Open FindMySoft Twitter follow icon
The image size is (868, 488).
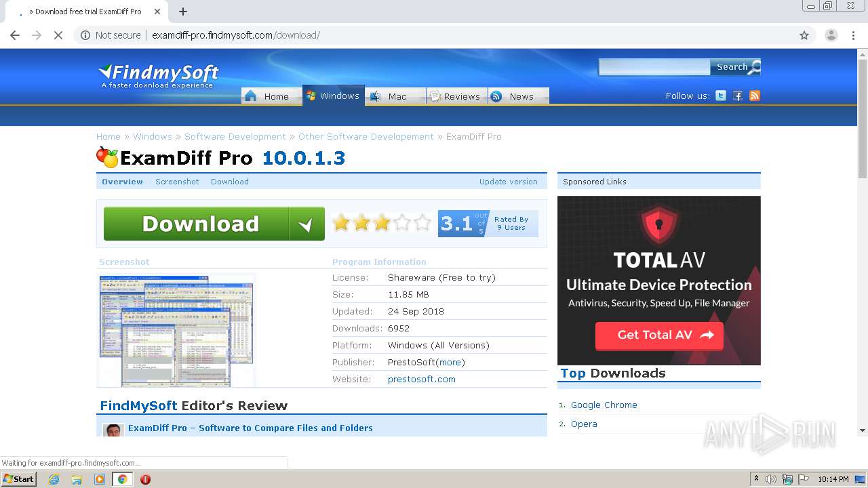click(x=721, y=96)
